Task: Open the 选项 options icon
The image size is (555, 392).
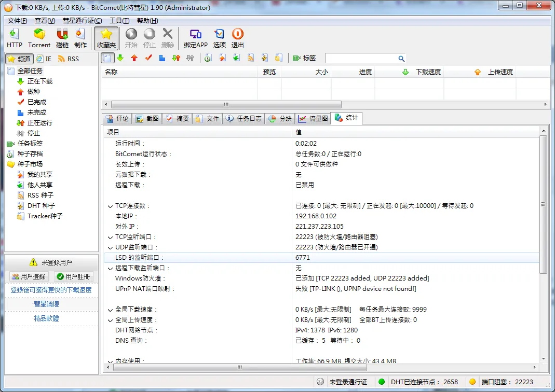Action: click(x=220, y=34)
